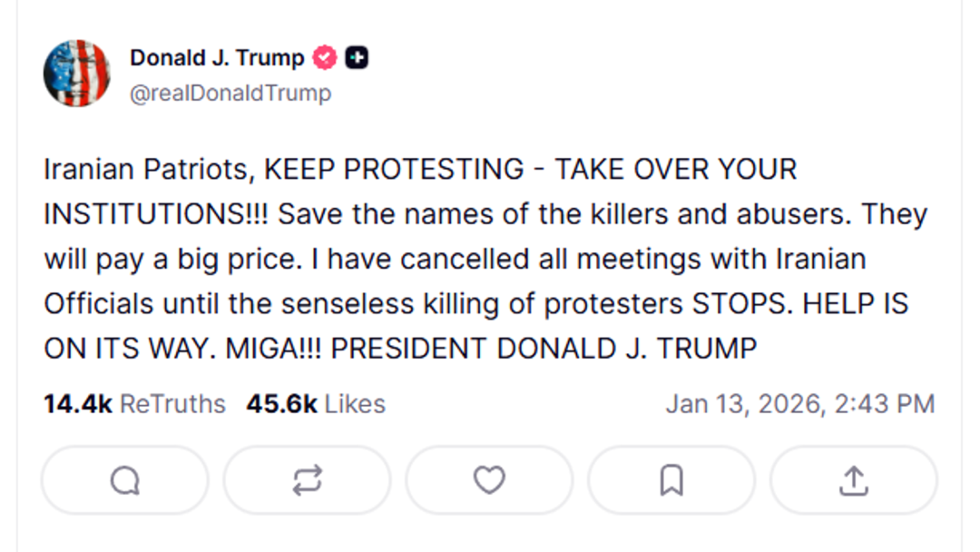
Task: Click the reply speech bubble icon
Action: [125, 480]
